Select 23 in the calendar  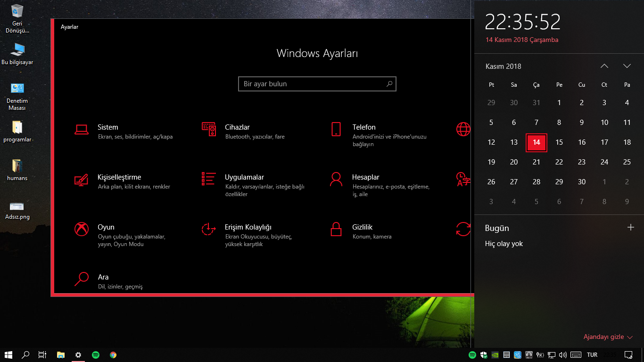coord(582,162)
